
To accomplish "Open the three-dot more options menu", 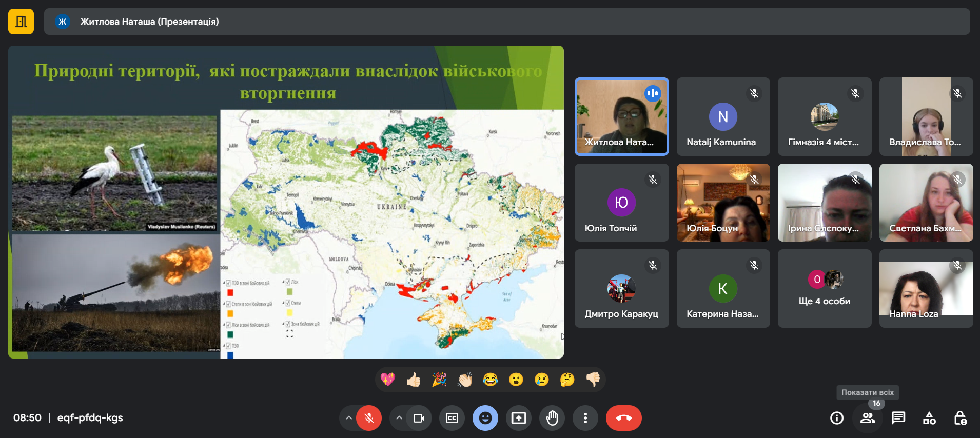I will 585,418.
